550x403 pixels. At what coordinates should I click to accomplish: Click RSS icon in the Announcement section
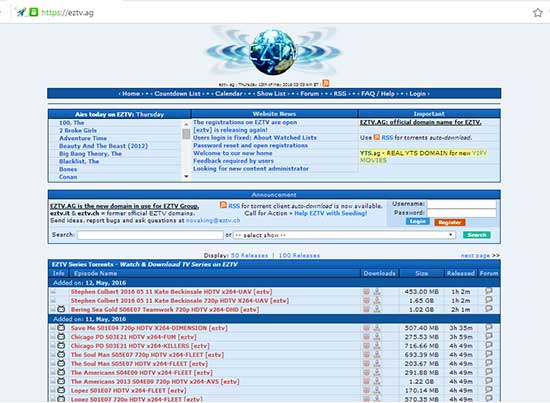[223, 205]
